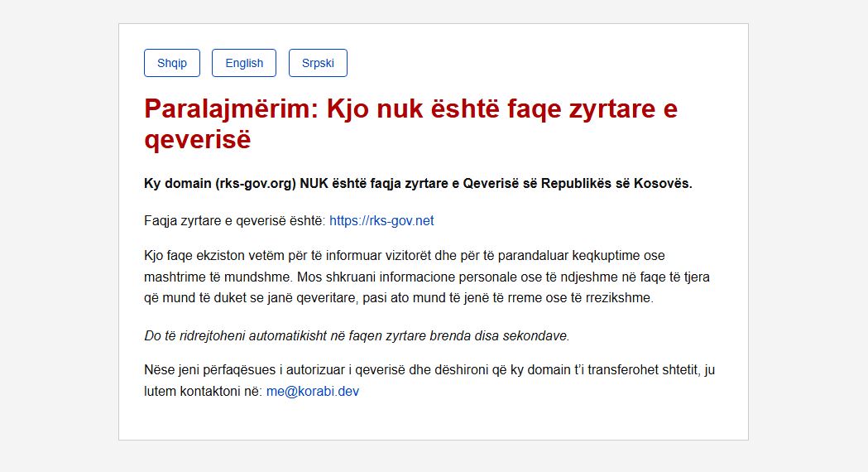The height and width of the screenshot is (472, 868).
Task: Switch language to Shqip
Action: click(172, 63)
